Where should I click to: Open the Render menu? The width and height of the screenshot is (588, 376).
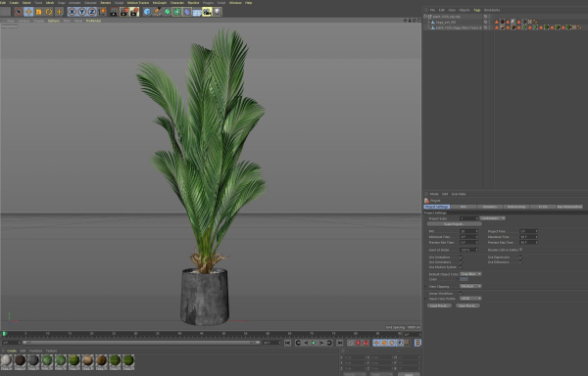[x=106, y=3]
